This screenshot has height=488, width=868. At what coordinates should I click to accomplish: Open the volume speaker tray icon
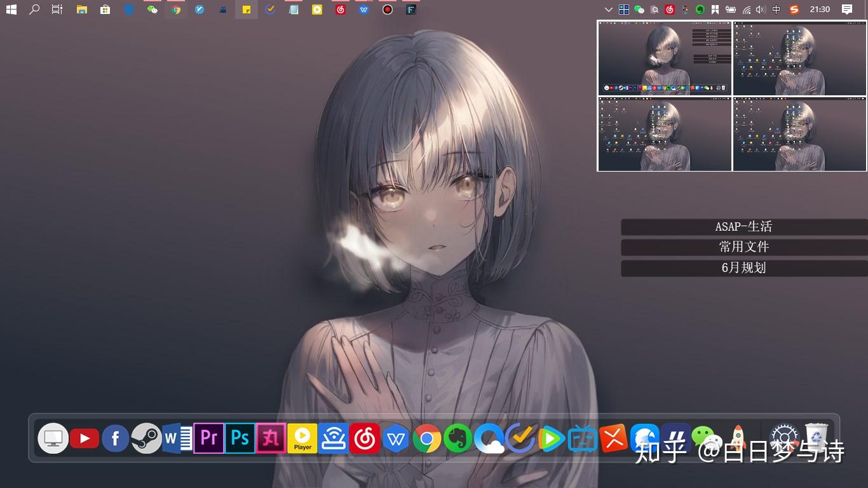tap(761, 10)
